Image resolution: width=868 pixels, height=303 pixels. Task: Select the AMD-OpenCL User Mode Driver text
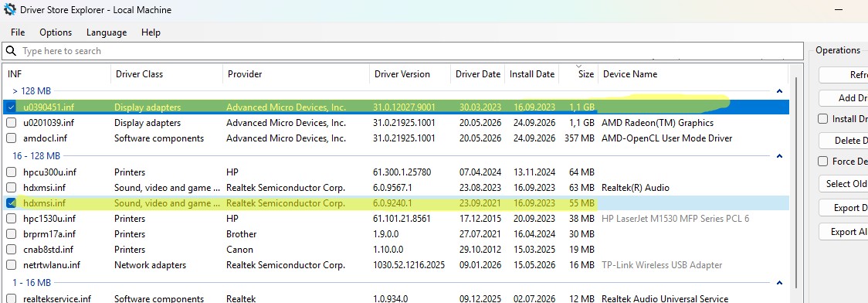666,138
